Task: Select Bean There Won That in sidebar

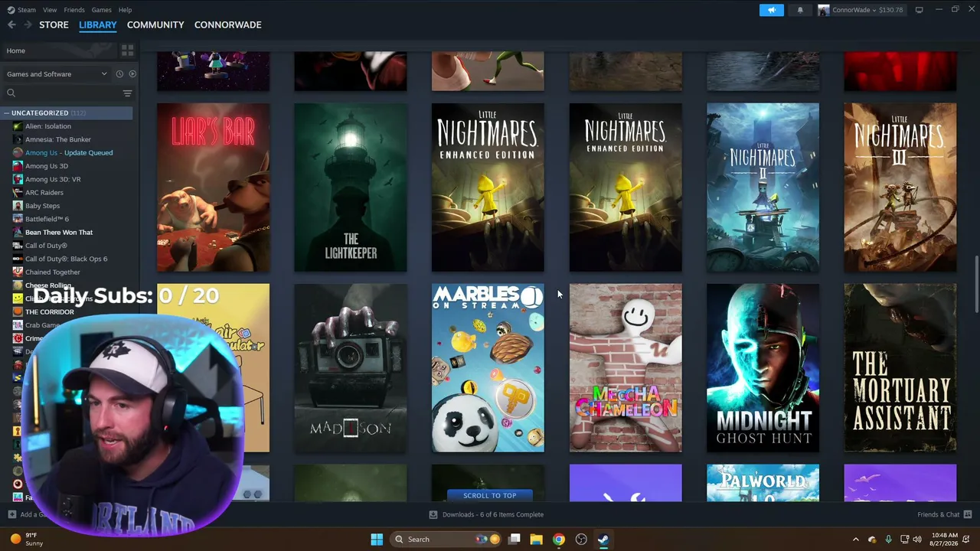Action: [59, 233]
